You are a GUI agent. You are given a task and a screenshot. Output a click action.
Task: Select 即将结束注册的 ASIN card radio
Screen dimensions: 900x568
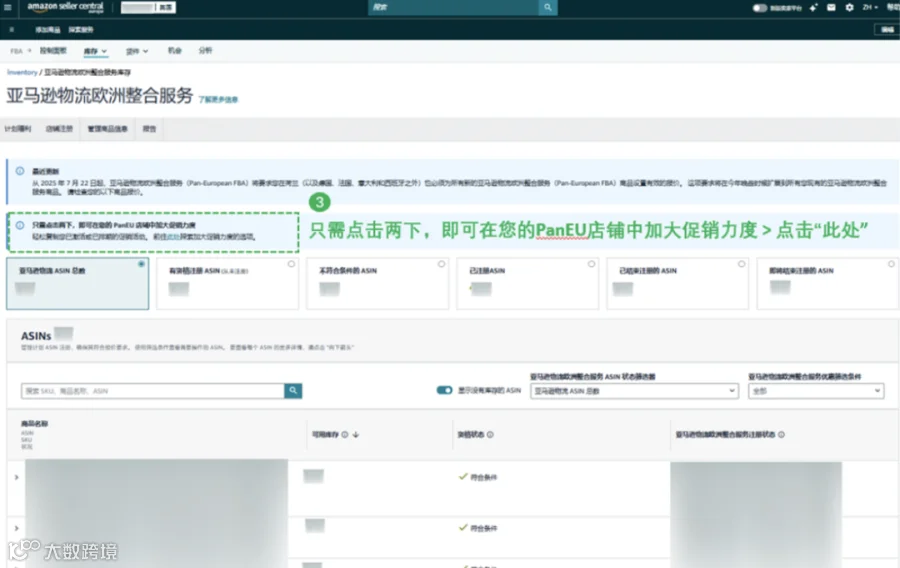[x=891, y=264]
